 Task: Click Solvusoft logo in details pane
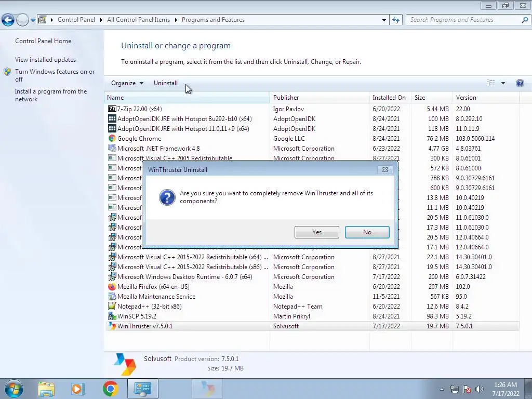tap(125, 364)
